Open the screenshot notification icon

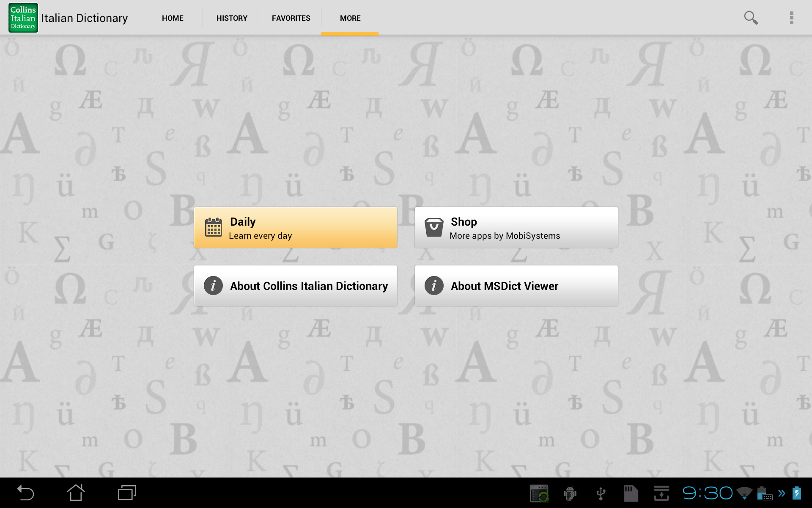(x=540, y=494)
